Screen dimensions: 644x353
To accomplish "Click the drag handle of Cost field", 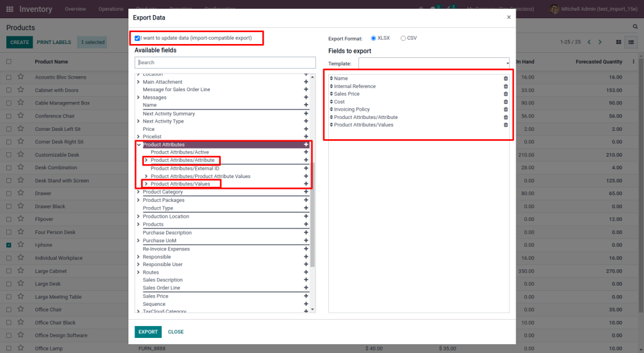I will tap(331, 101).
